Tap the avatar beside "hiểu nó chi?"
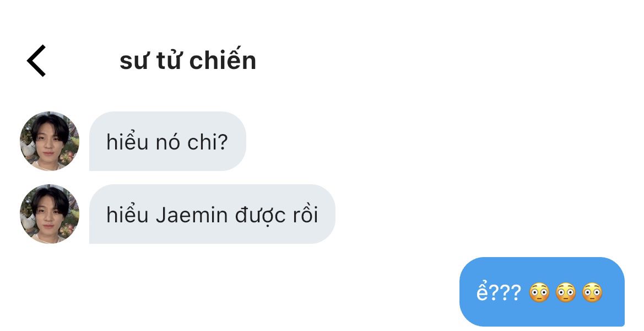This screenshot has height=331, width=644. click(x=50, y=141)
